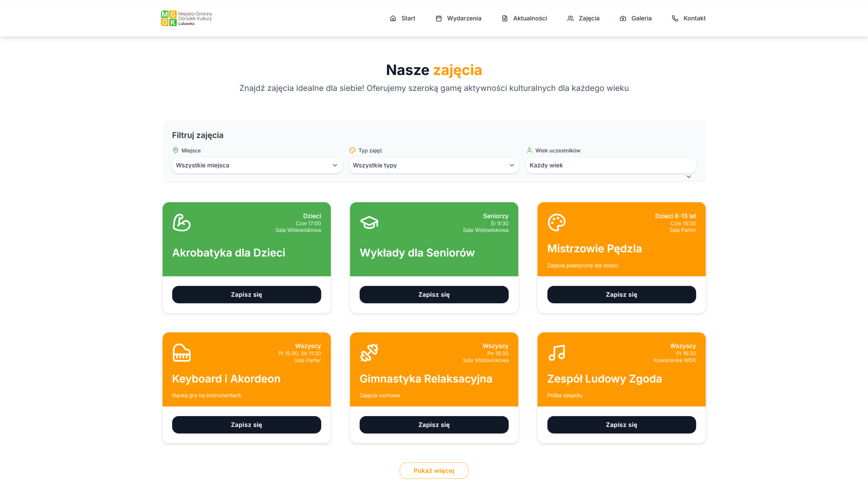Click the piano icon on Keyboard i Akordeon card
Screen dimensions: 868x492
[x=182, y=353]
